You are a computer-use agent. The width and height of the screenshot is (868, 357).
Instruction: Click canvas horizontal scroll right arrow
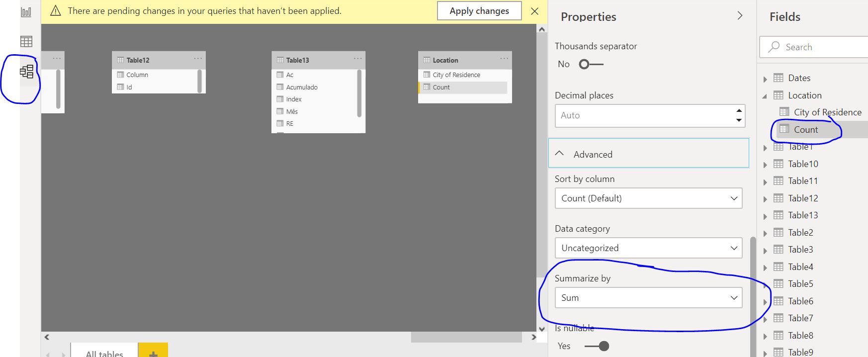[534, 337]
